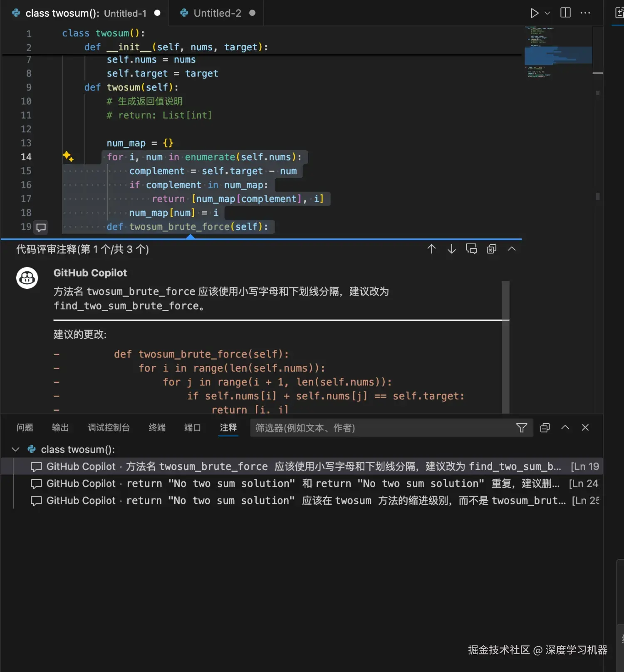Click the comment icon on the Ln 25 row
624x672 pixels.
pos(37,501)
